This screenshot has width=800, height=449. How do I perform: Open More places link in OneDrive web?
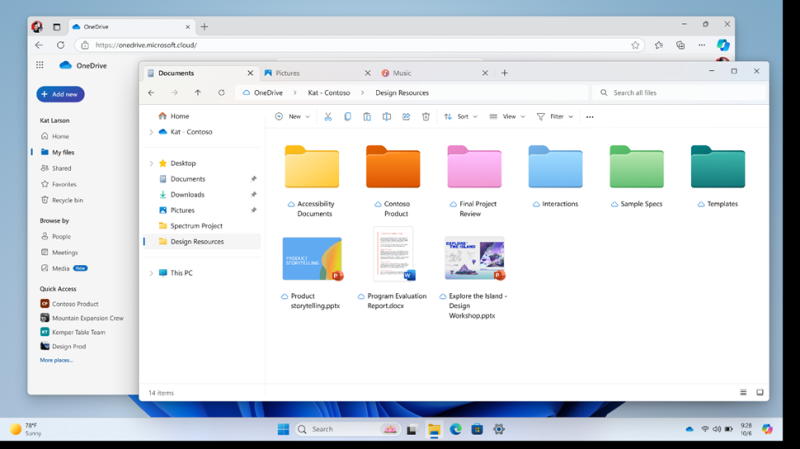coord(56,360)
